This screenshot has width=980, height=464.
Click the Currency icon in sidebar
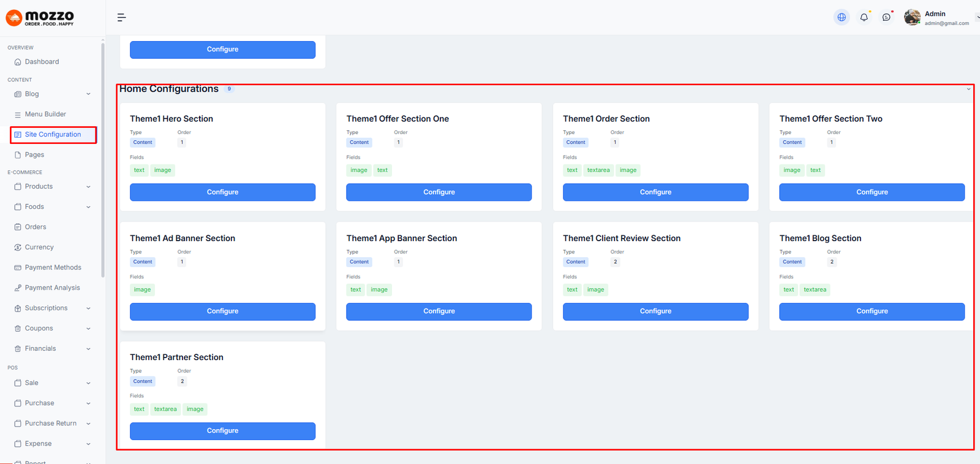click(18, 247)
